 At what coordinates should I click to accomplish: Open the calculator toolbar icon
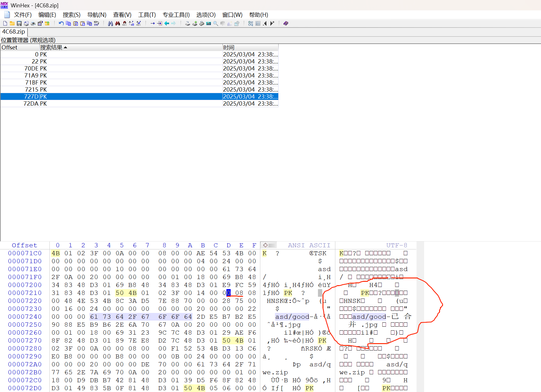point(209,24)
